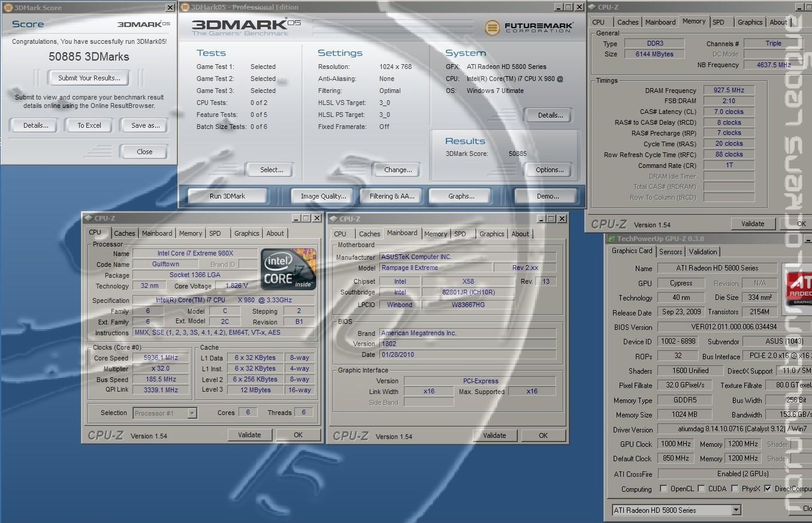Image resolution: width=812 pixels, height=523 pixels.
Task: Switch to About tab in CPU-Z CPU window
Action: click(x=276, y=233)
